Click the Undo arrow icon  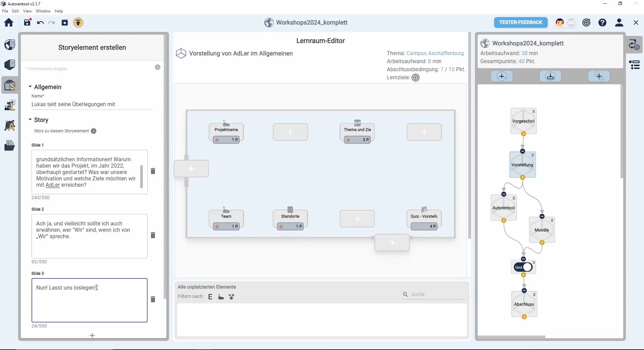41,23
